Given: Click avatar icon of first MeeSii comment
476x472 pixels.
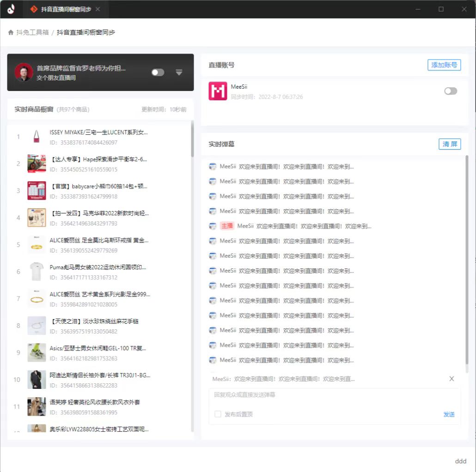Looking at the screenshot, I should [x=213, y=167].
